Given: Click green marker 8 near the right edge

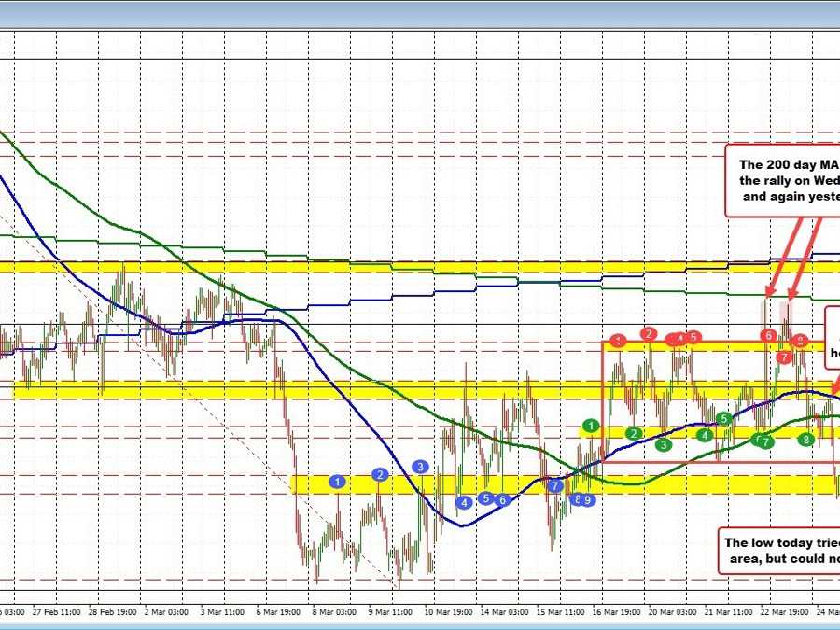Looking at the screenshot, I should (805, 439).
